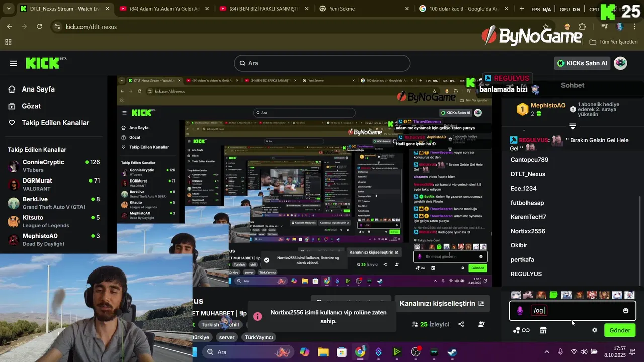644x362 pixels.
Task: Open Steam from the taskbar
Action: [452, 352]
